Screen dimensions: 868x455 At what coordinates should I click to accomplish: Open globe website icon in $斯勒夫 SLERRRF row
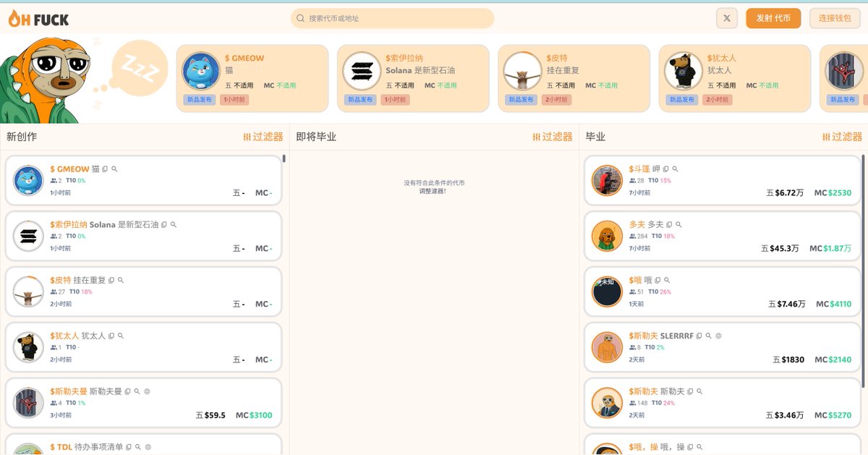pyautogui.click(x=718, y=336)
